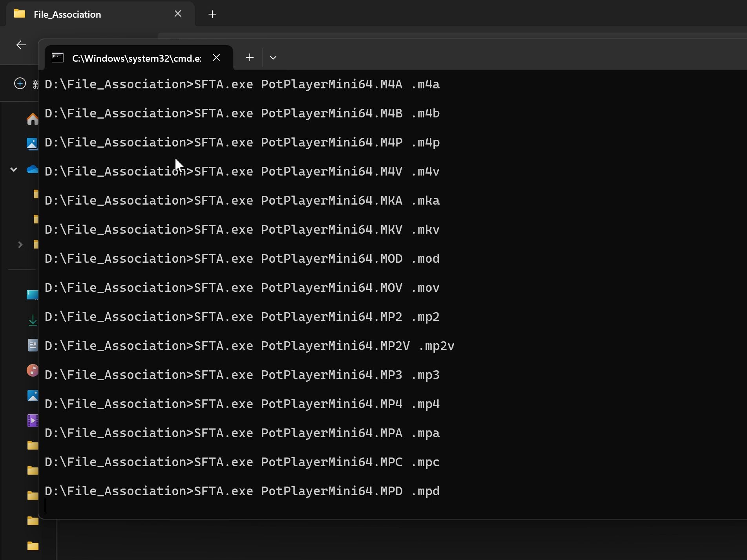Screen dimensions: 747x560
Task: Open the Videos icon in sidebar
Action: 32,420
